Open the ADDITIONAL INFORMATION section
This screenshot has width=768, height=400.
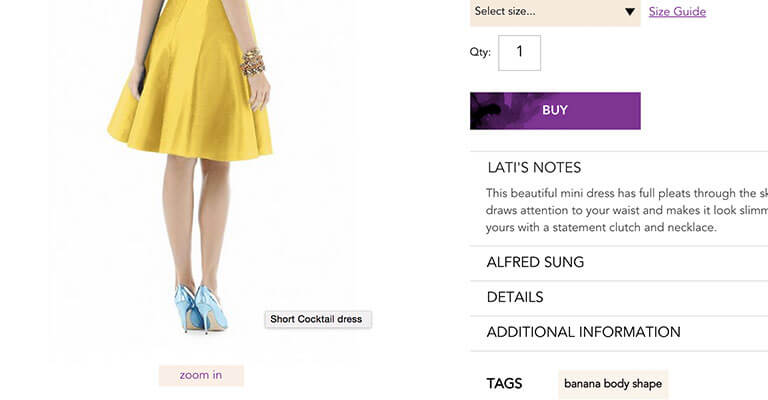(583, 332)
